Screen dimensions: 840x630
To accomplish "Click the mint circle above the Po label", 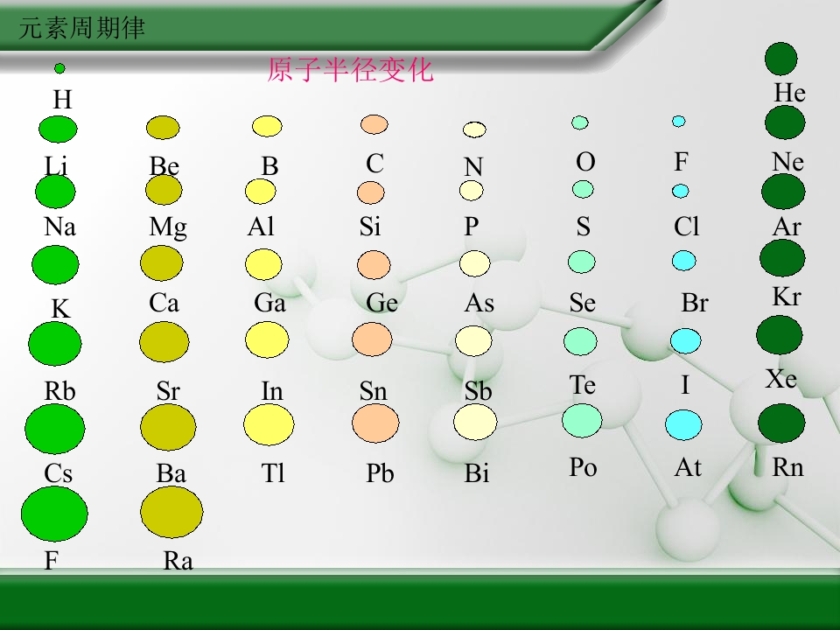I will click(x=582, y=421).
